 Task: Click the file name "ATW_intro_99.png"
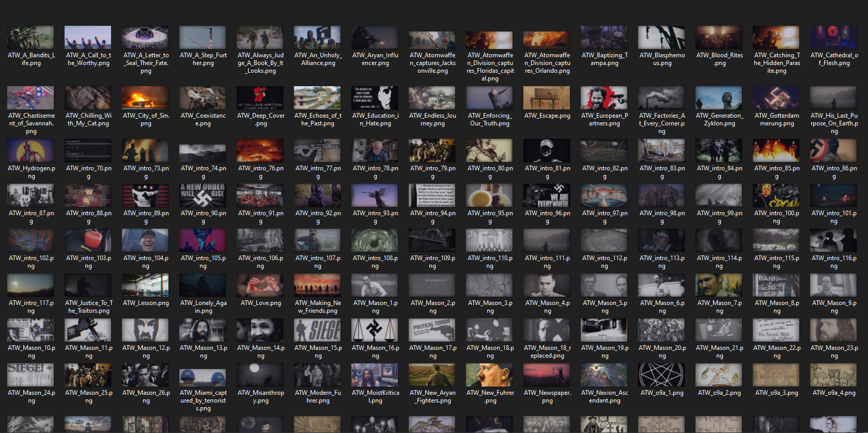tap(719, 217)
